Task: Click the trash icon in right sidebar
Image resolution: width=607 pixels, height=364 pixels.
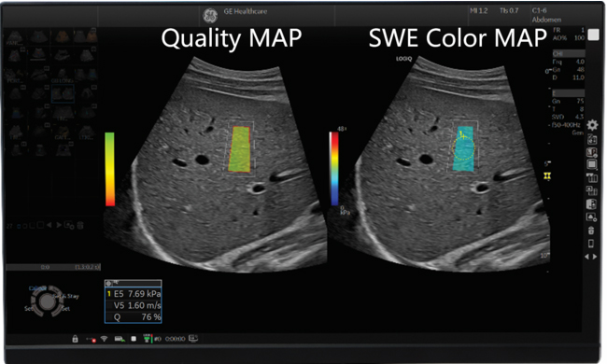Action: click(591, 231)
